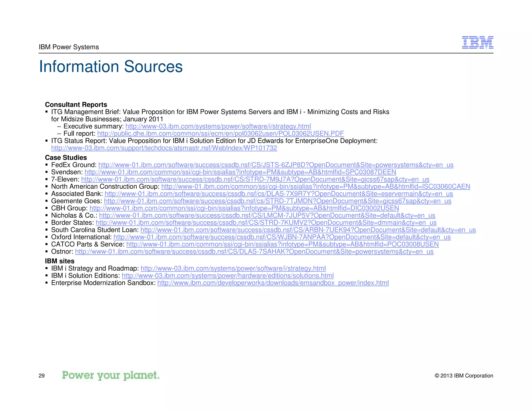Click the 'Power your planet.' tagline
532x411 pixels.
(111, 375)
